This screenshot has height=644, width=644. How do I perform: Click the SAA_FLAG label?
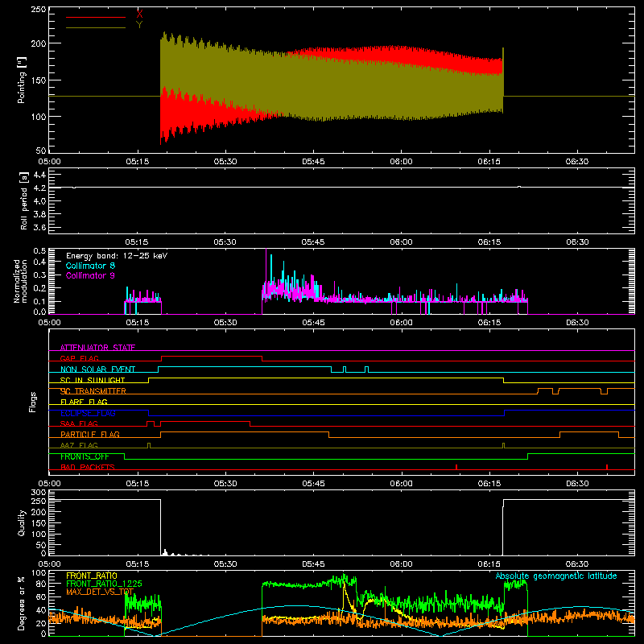(x=79, y=423)
